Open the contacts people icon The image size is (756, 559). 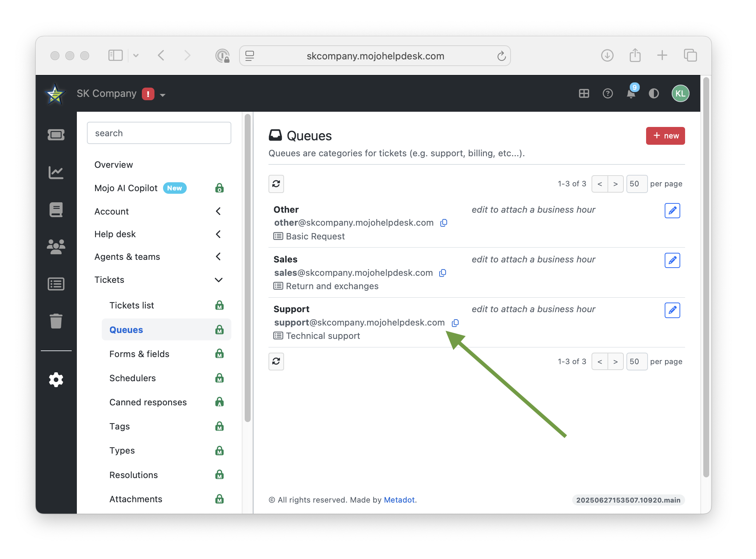pos(56,246)
